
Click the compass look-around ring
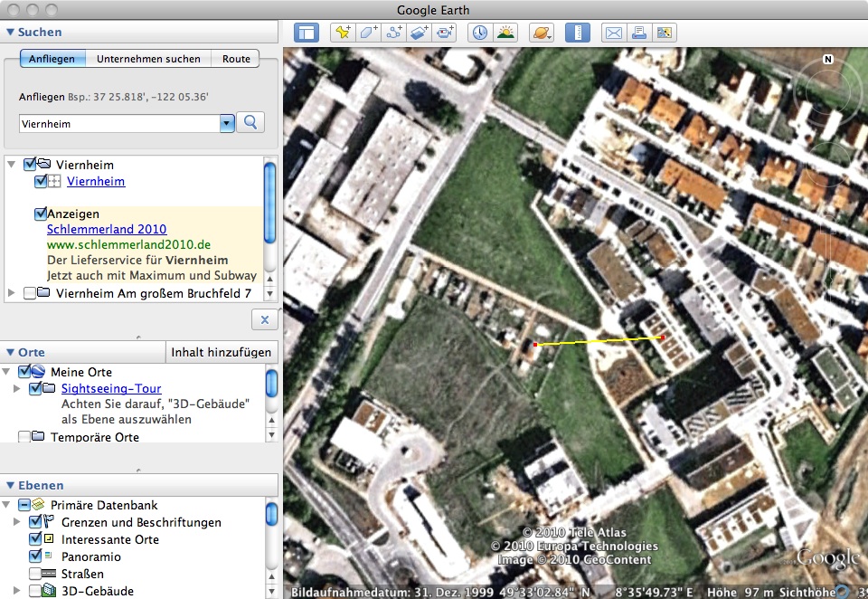pyautogui.click(x=827, y=90)
